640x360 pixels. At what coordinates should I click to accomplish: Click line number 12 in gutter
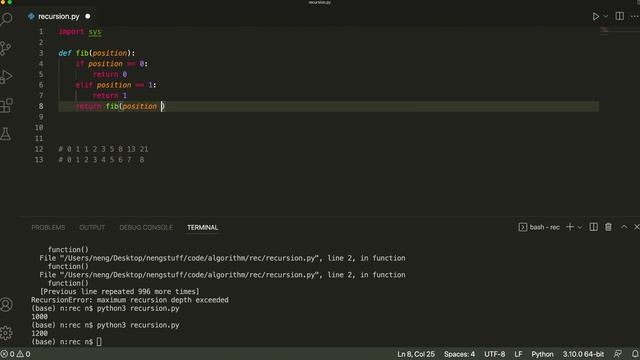pyautogui.click(x=39, y=149)
